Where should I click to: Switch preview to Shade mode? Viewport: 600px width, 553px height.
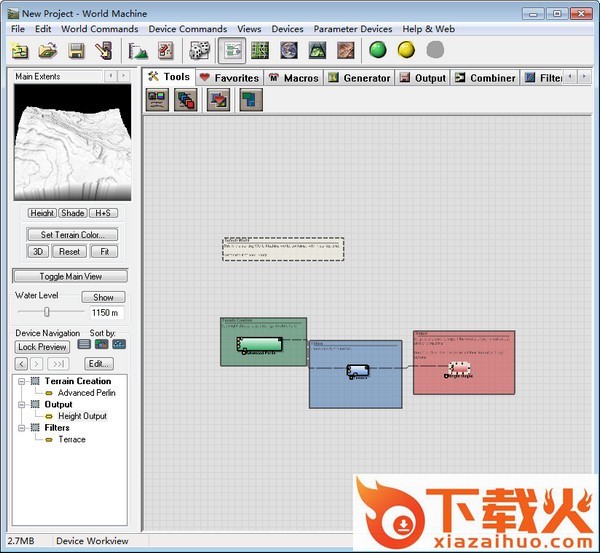coord(73,213)
